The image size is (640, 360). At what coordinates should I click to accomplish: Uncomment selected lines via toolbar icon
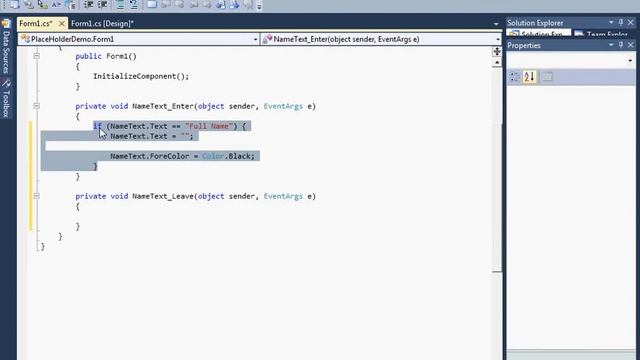point(134,4)
